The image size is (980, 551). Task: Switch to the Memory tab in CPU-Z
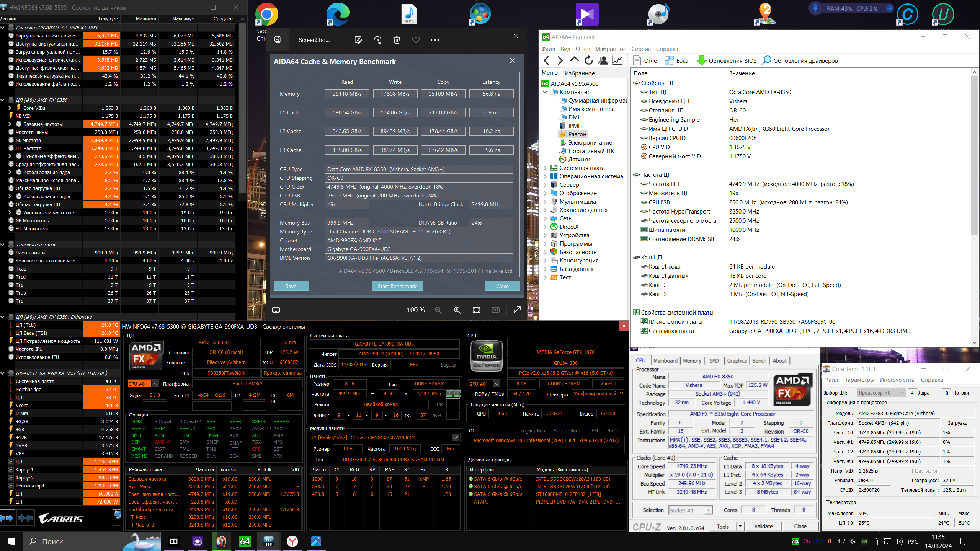(692, 360)
